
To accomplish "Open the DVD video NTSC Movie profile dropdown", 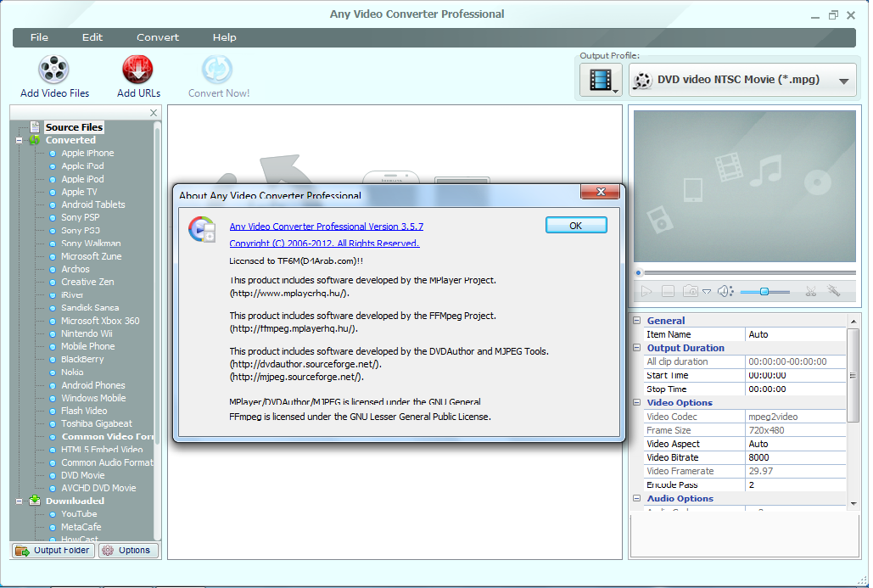I will (x=742, y=80).
